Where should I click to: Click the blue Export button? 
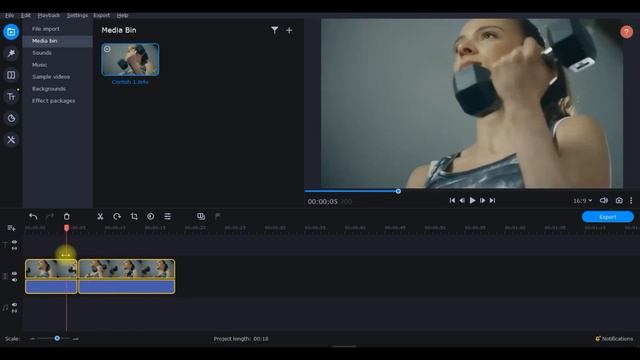(608, 217)
